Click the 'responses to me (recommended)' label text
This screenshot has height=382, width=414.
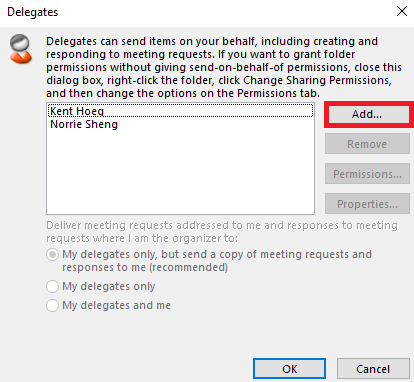[145, 267]
